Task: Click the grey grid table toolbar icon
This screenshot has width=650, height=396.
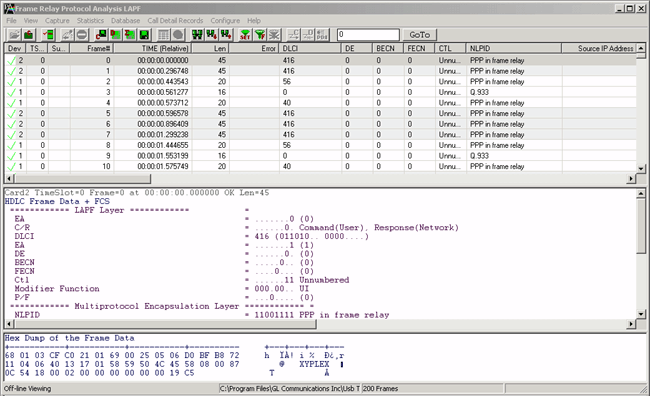Action: [164, 34]
